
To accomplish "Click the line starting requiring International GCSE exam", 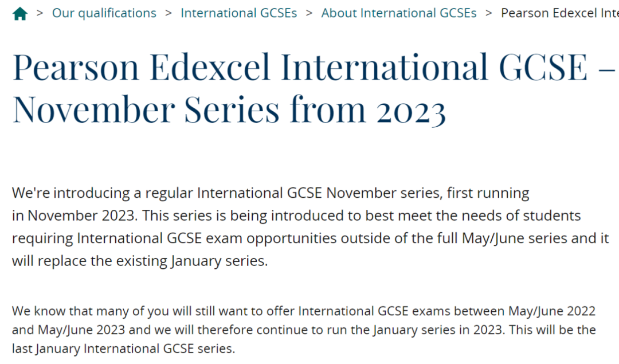I will (x=310, y=238).
